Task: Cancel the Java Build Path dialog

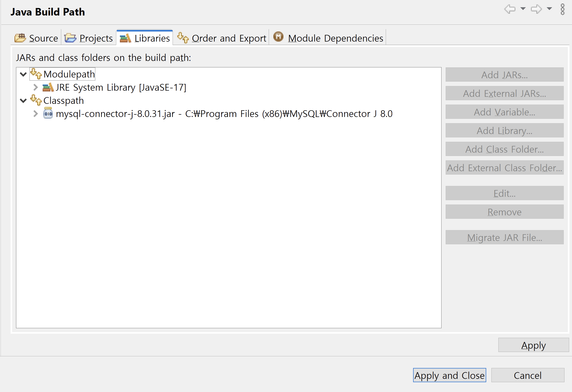Action: (528, 375)
